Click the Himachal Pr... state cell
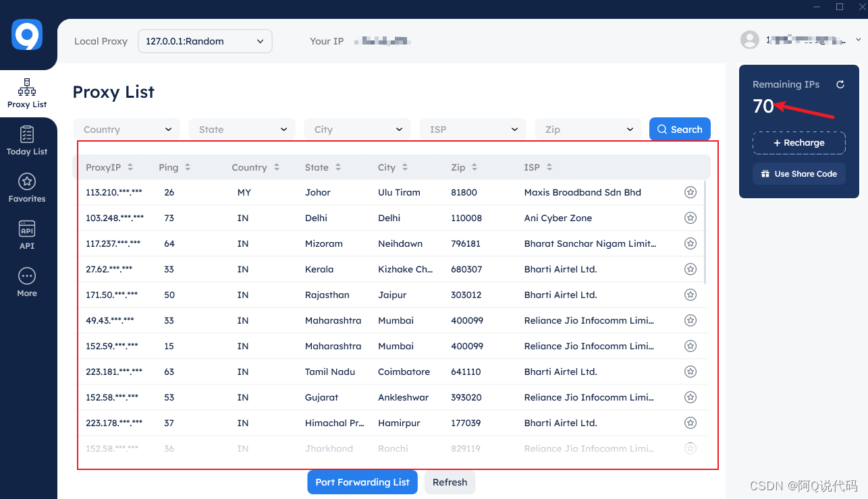The image size is (868, 499). click(335, 423)
